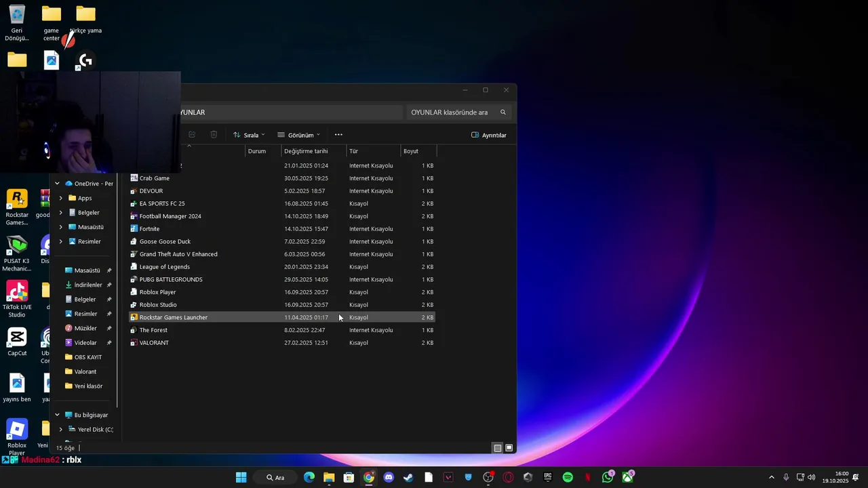Select the Geri Dönüşüm recycle bin

pos(17,22)
